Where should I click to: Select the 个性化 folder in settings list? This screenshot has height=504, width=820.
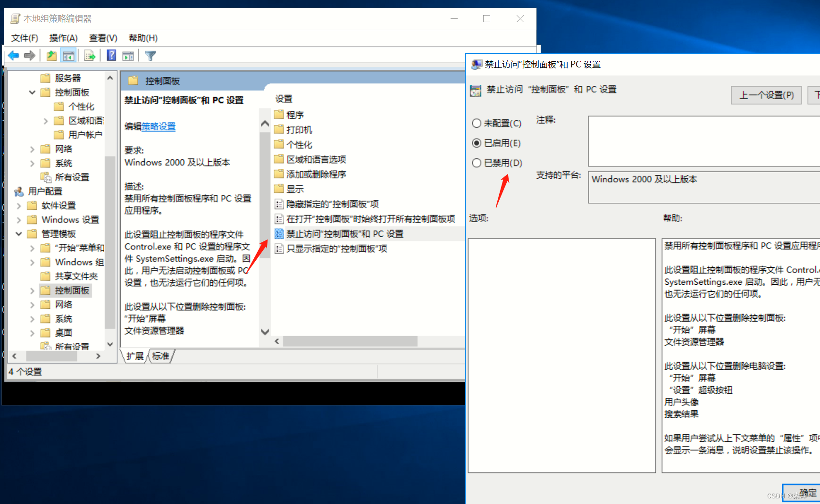pyautogui.click(x=299, y=144)
